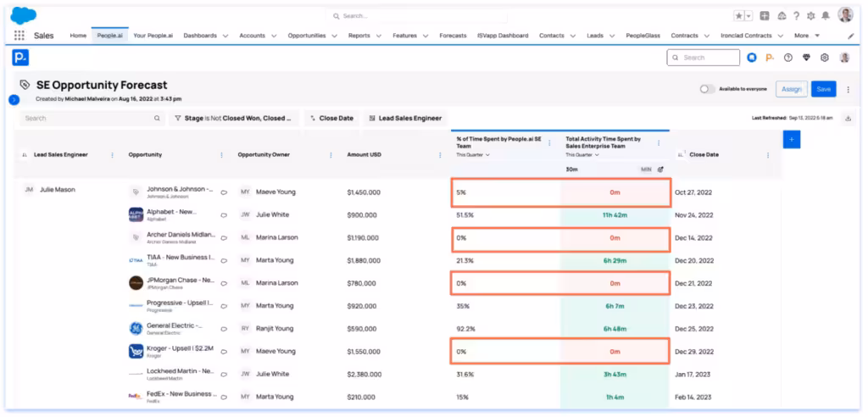Open People.ai settings gear
This screenshot has width=868, height=417.
(x=824, y=58)
